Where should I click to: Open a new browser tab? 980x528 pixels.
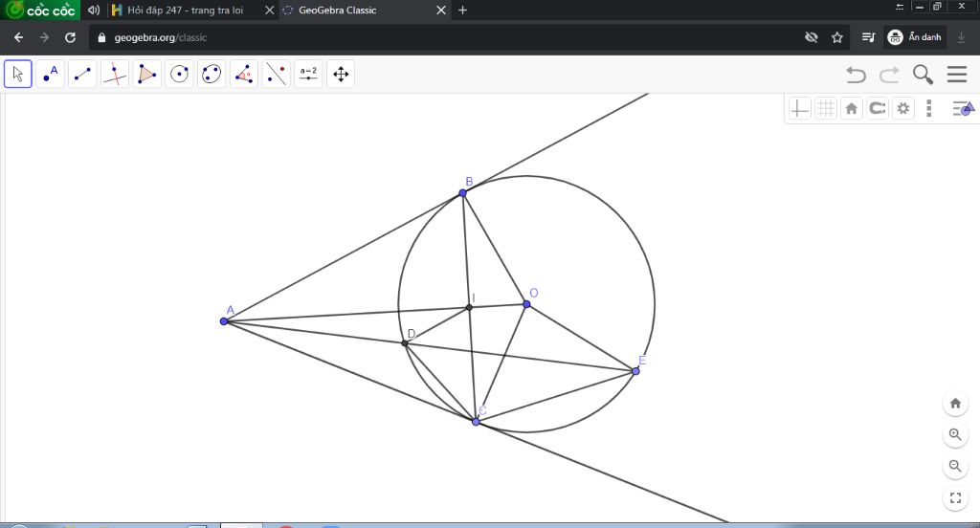(462, 11)
